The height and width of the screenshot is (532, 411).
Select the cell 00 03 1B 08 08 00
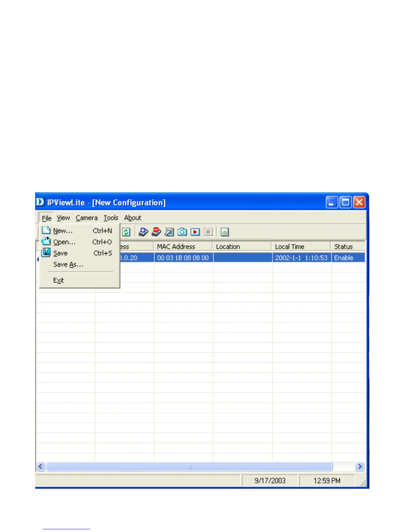click(x=183, y=258)
